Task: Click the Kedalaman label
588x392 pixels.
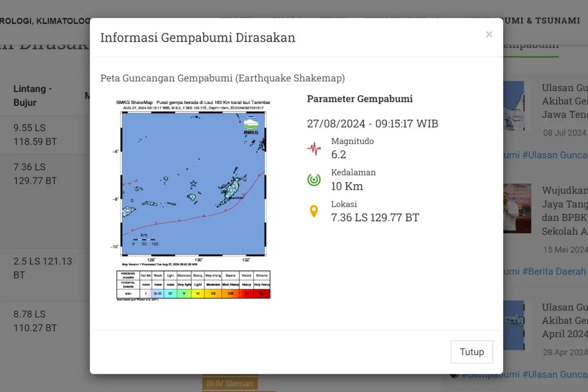Action: 353,172
